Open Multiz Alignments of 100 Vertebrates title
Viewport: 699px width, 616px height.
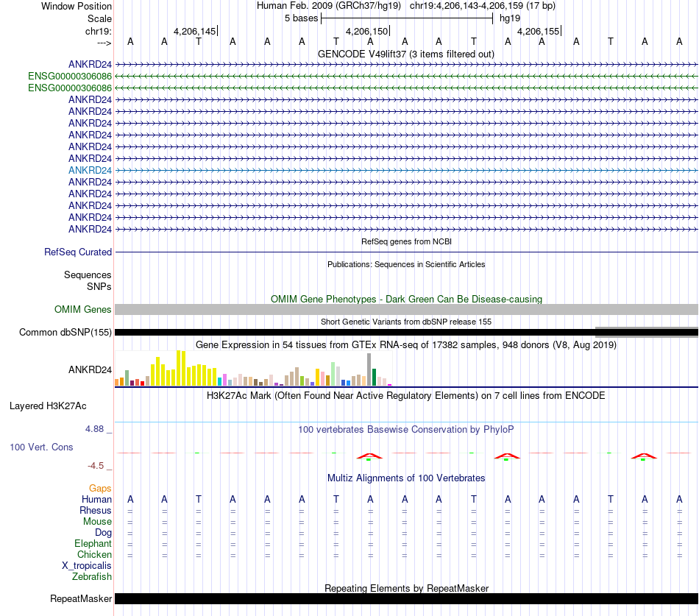tap(406, 478)
